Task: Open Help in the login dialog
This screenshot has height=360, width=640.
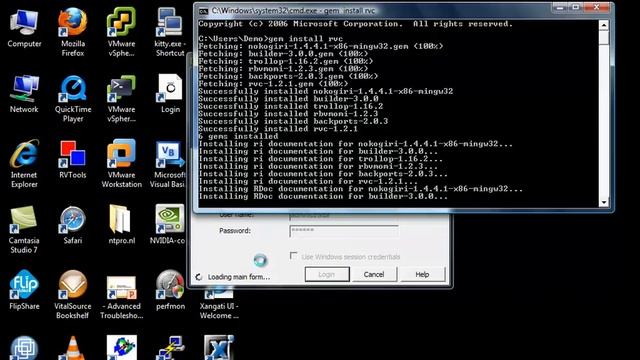Action: [422, 274]
